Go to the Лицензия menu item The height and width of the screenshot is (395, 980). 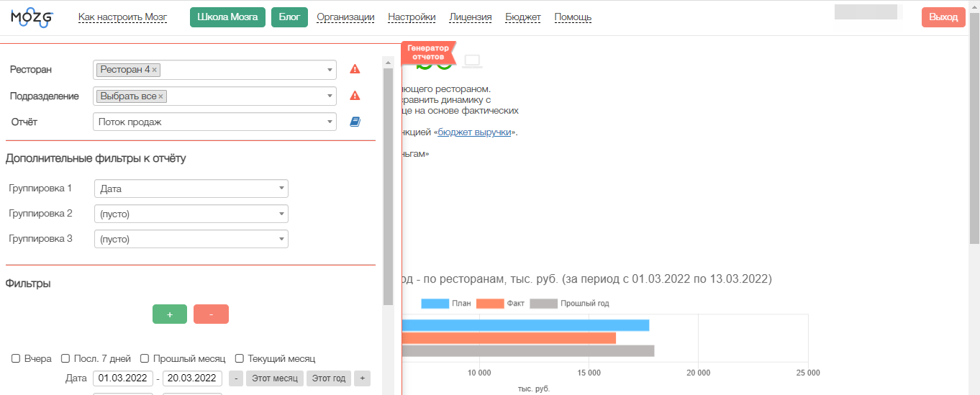471,17
